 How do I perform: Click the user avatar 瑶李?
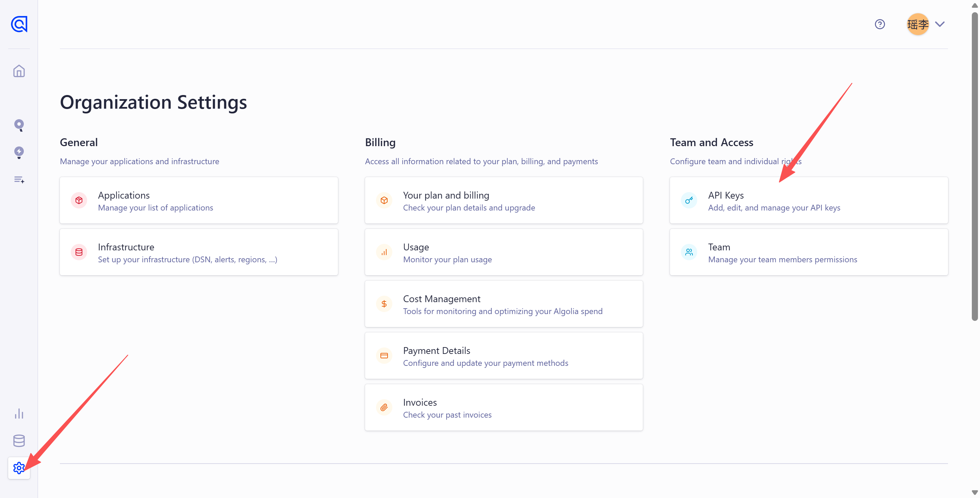pos(917,25)
